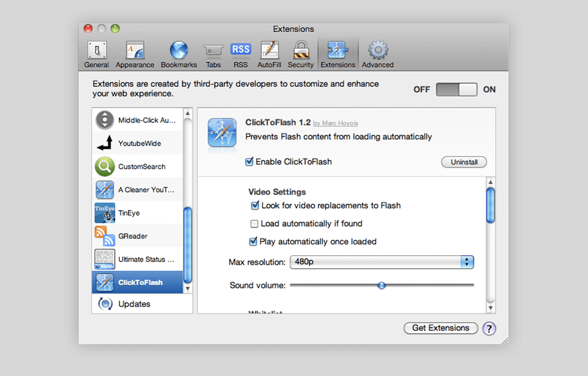588x376 pixels.
Task: Click extension list scroll down arrow
Action: [x=187, y=288]
